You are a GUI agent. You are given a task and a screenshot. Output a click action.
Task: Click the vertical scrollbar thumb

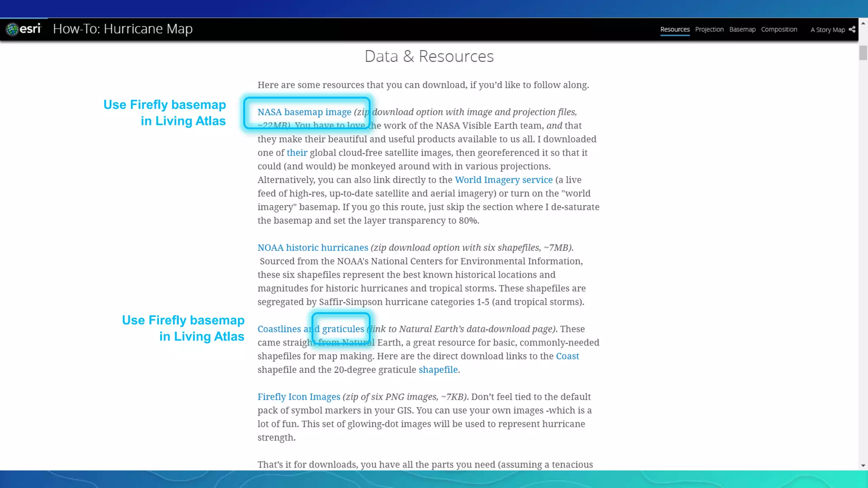pos(863,53)
